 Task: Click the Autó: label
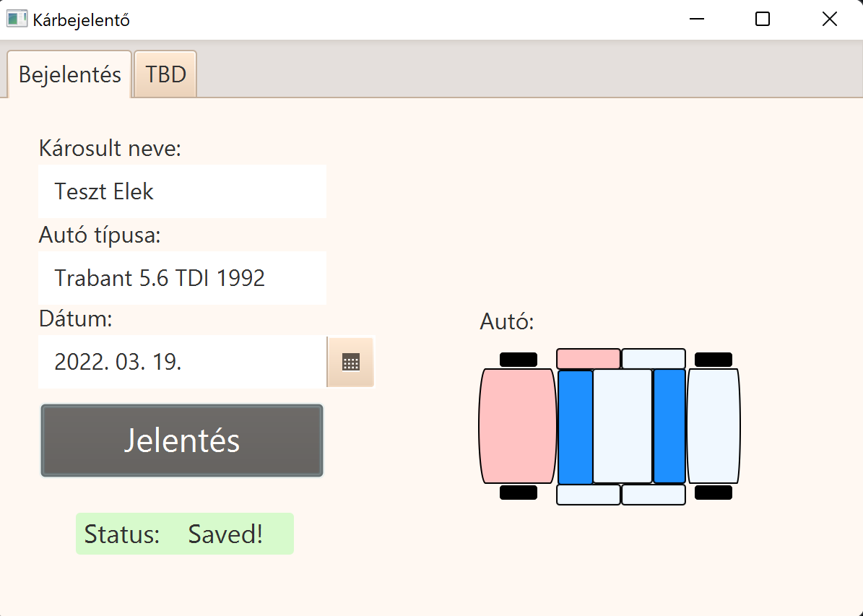tap(507, 321)
